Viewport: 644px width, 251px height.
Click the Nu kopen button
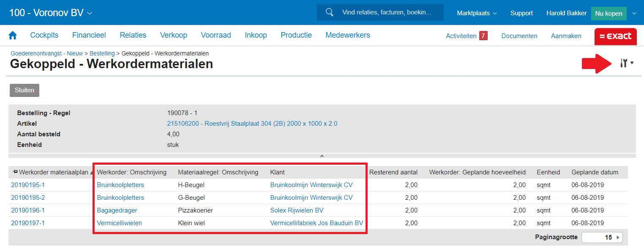(x=609, y=14)
